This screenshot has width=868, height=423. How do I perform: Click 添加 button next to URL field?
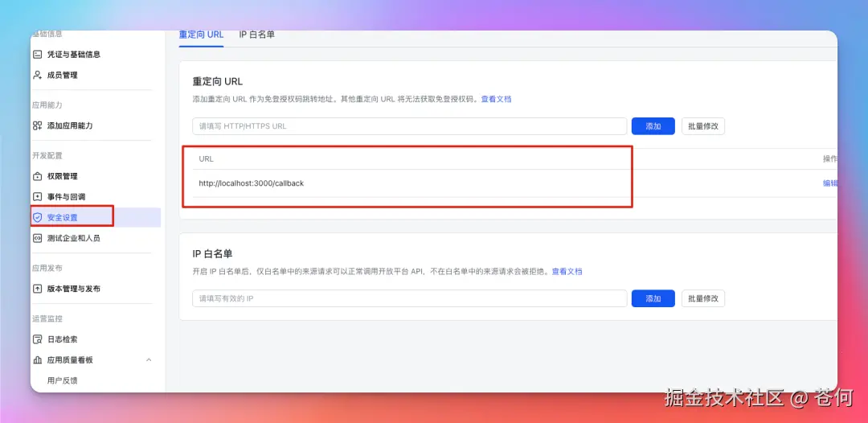(x=653, y=126)
